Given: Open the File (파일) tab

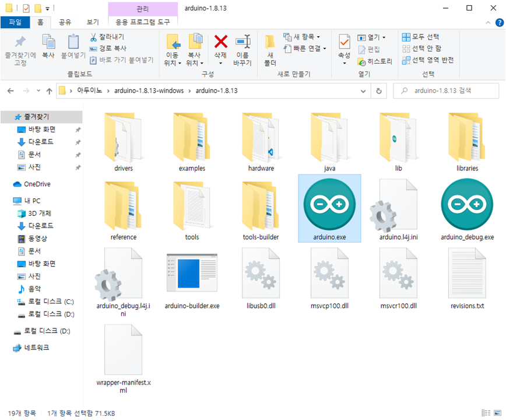Looking at the screenshot, I should pos(15,22).
